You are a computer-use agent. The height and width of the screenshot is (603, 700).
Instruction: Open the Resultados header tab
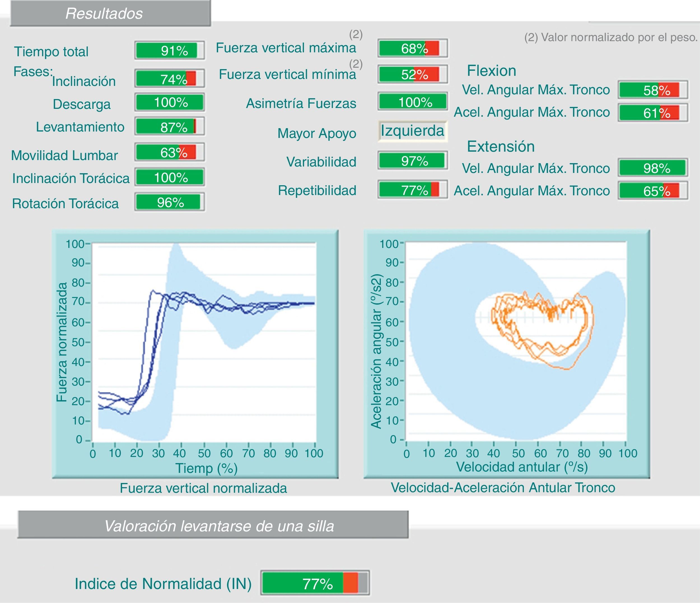click(111, 13)
